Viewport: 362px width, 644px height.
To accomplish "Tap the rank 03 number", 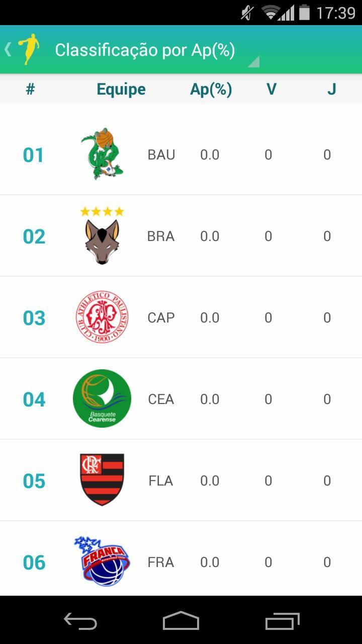I will [x=34, y=318].
